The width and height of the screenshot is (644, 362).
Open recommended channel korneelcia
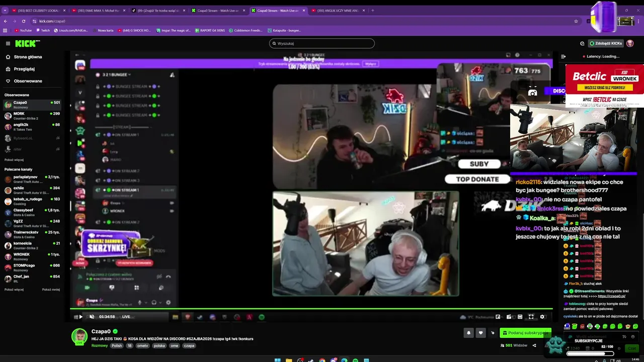pyautogui.click(x=32, y=245)
